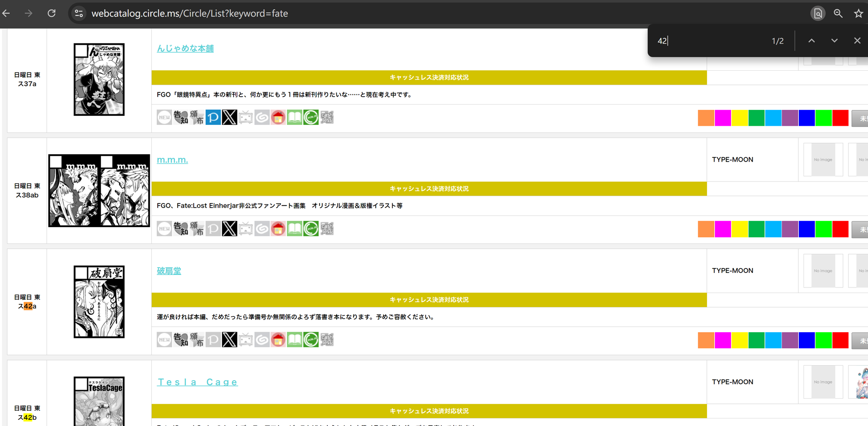Image resolution: width=868 pixels, height=426 pixels.
Task: Select red color swatch in m.m.m. row
Action: 840,229
